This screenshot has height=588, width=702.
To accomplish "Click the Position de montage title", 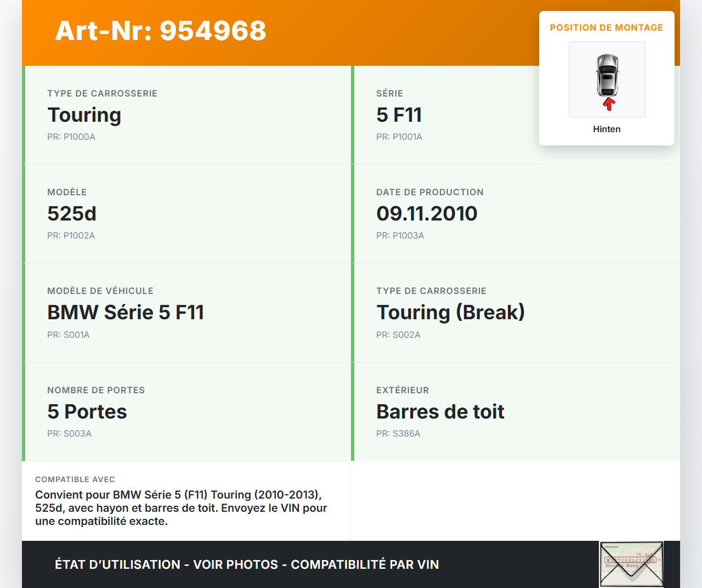I will pos(607,27).
